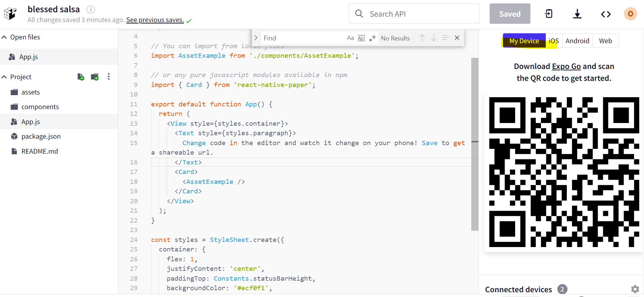Expand replace field with chevron in Find
644x297 pixels.
[x=256, y=38]
